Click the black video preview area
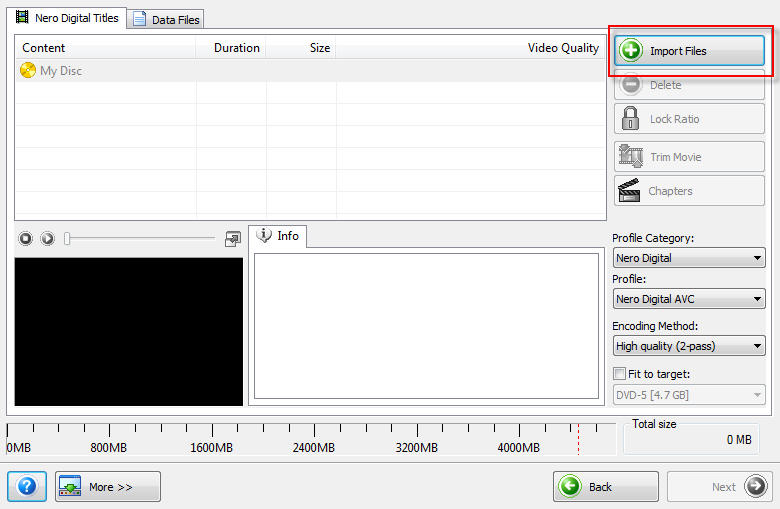Screen dimensions: 780x509 [129, 331]
